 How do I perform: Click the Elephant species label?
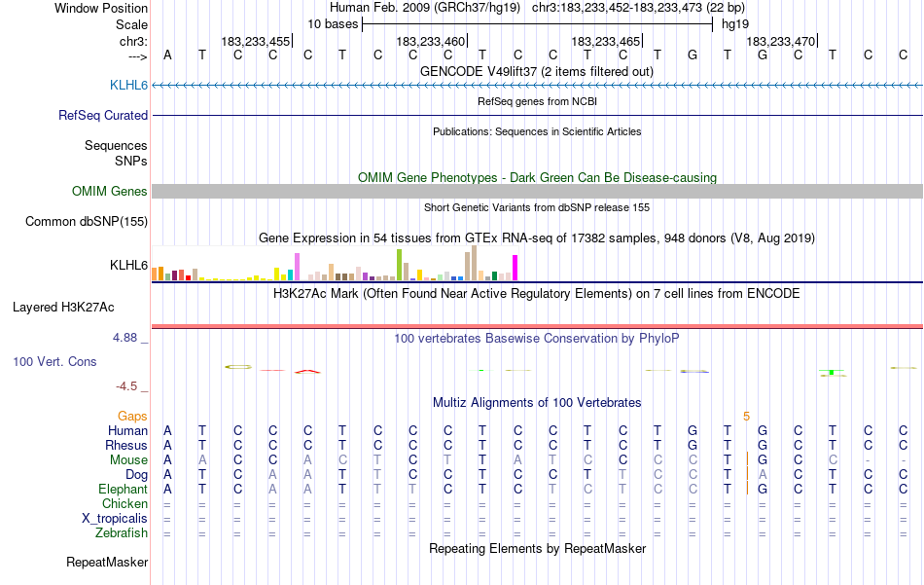[x=123, y=489]
